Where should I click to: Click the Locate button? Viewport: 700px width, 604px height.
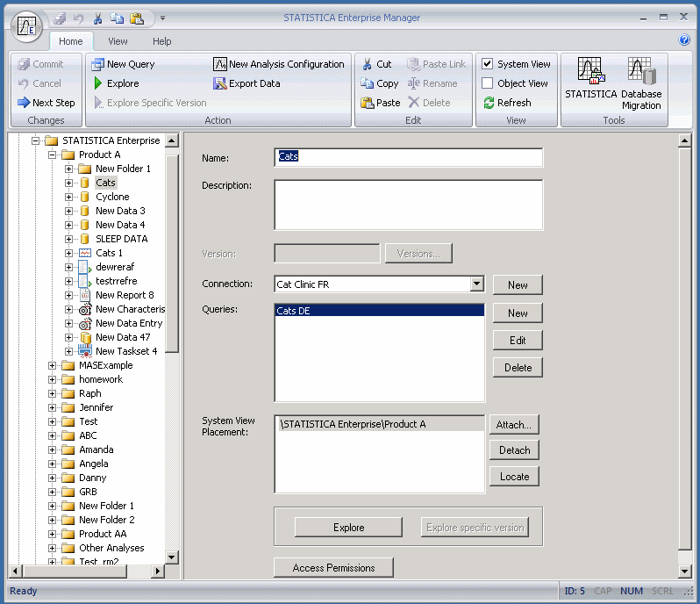tap(514, 477)
